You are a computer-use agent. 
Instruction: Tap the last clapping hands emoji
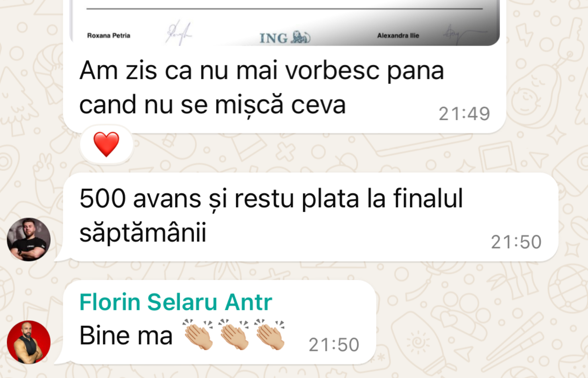coord(270,334)
